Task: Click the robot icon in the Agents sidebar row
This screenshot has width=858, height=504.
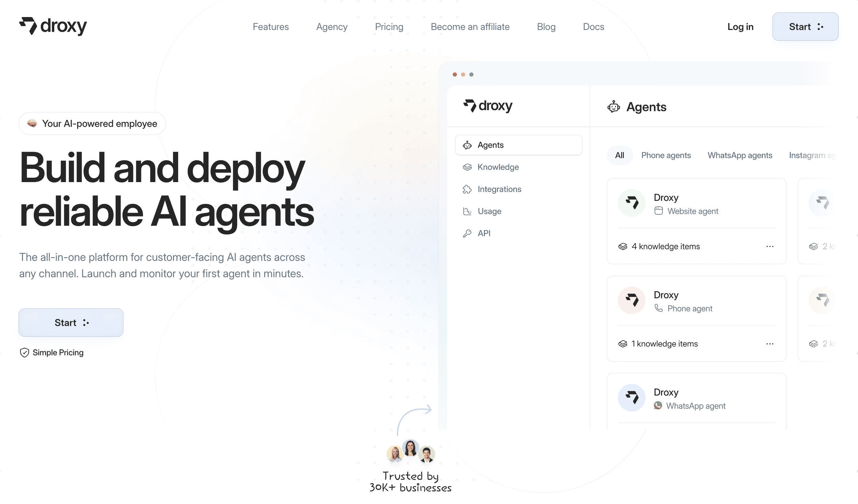Action: [467, 145]
